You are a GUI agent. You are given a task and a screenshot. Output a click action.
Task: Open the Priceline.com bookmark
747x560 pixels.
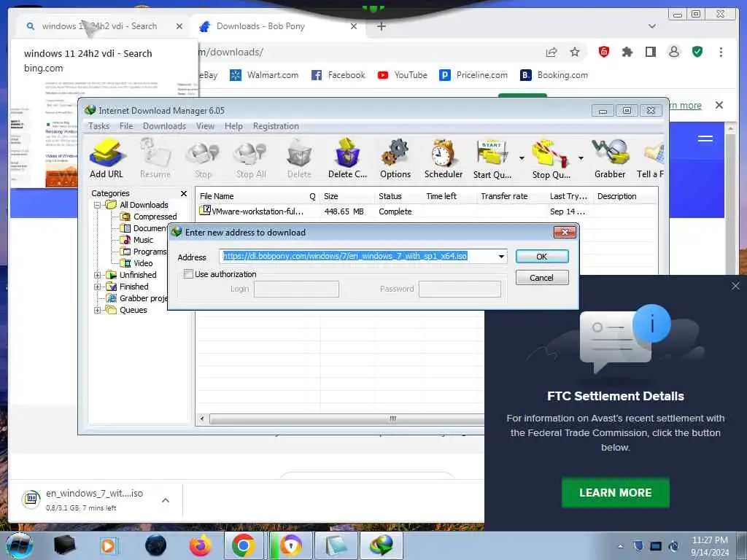pos(473,75)
